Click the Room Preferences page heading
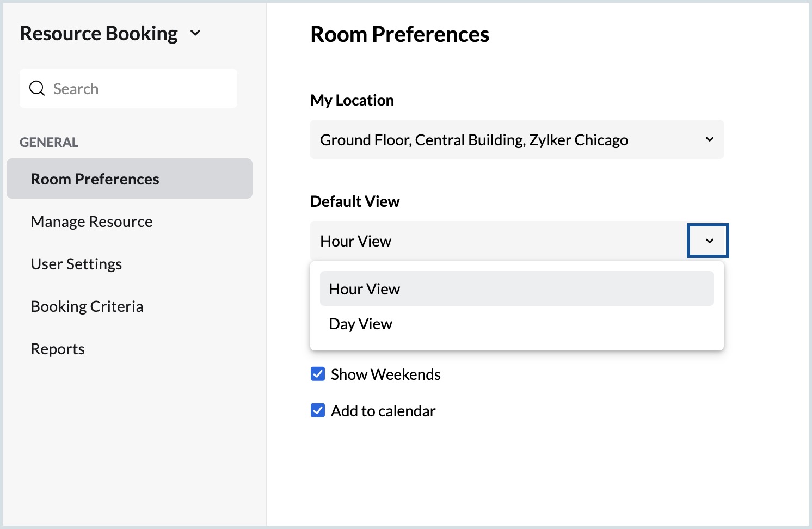Viewport: 812px width, 529px height. pos(399,34)
